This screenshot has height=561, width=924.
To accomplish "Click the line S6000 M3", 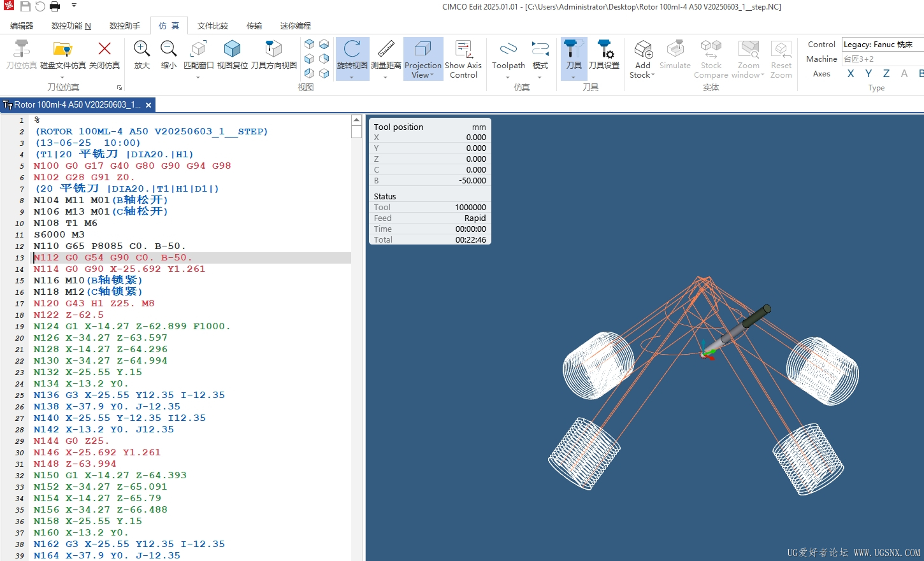I will pos(59,235).
